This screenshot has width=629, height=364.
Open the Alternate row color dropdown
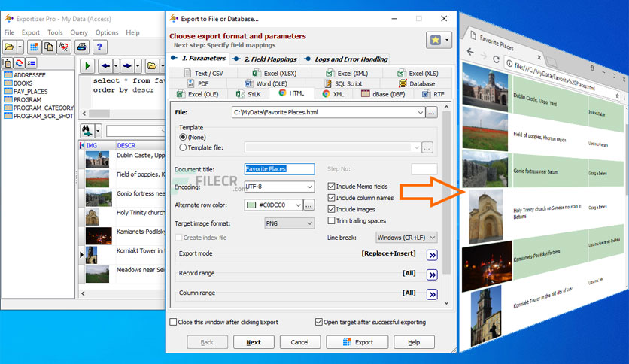298,205
